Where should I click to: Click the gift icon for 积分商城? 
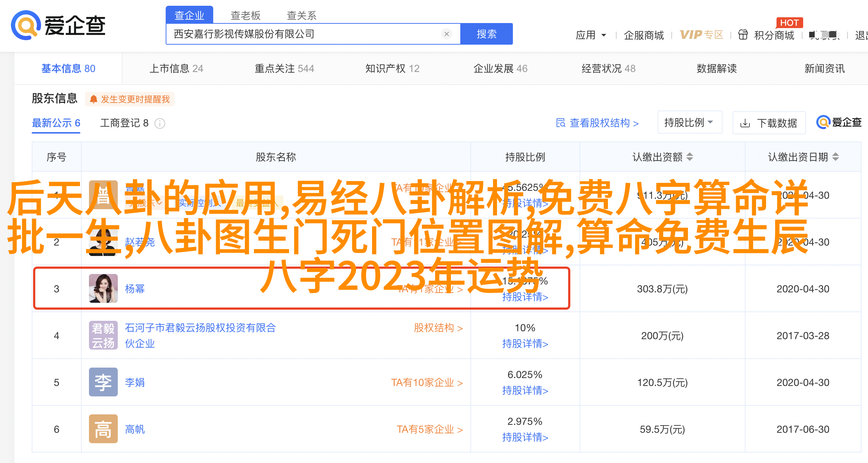click(743, 35)
